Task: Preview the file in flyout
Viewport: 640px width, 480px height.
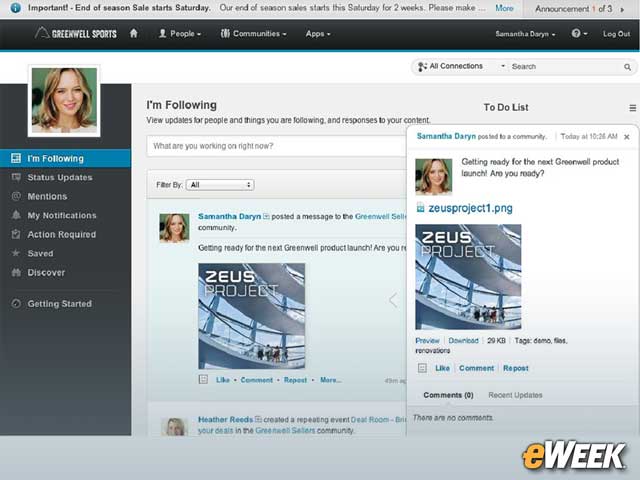Action: coord(427,341)
